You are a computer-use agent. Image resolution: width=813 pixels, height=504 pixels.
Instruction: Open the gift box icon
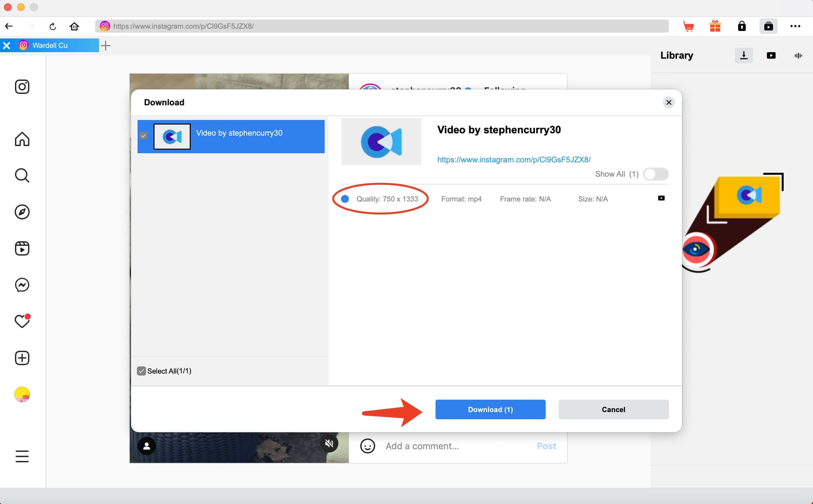pos(715,26)
